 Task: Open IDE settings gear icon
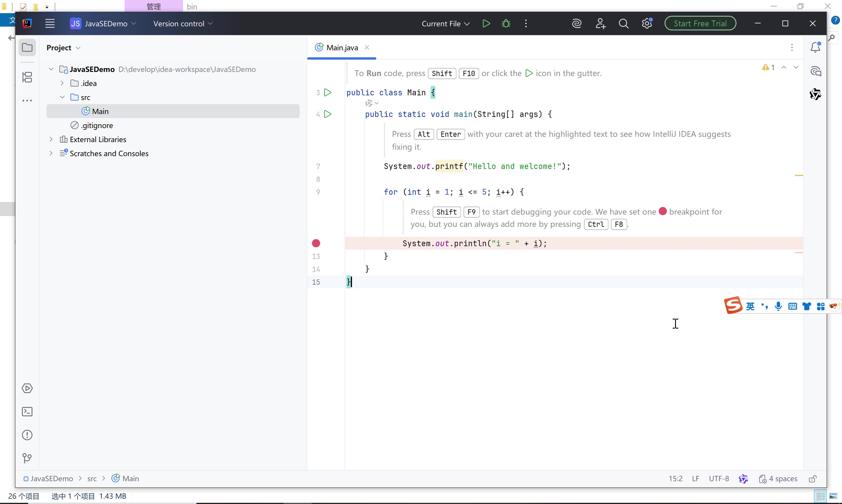(x=647, y=23)
